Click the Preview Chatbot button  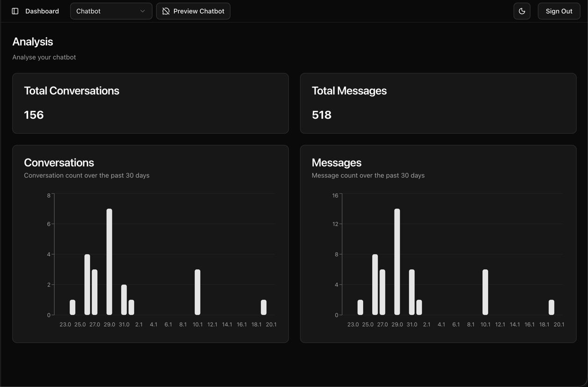tap(193, 11)
